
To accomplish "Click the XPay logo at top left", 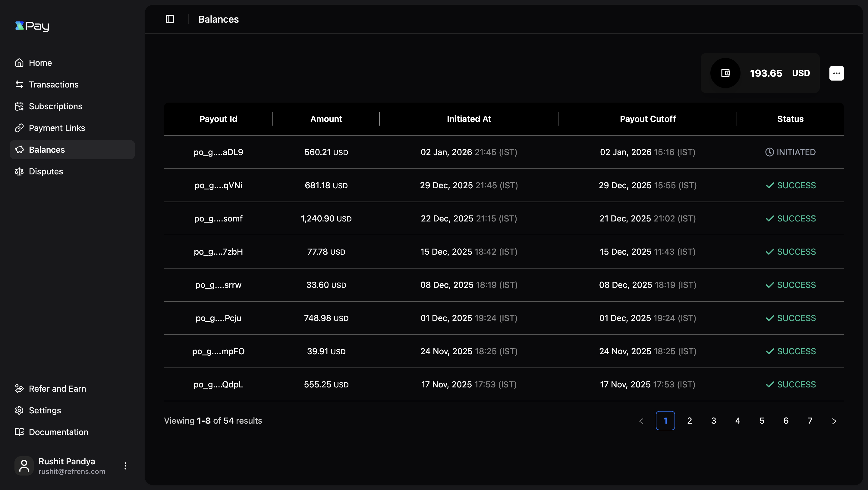I will (32, 26).
